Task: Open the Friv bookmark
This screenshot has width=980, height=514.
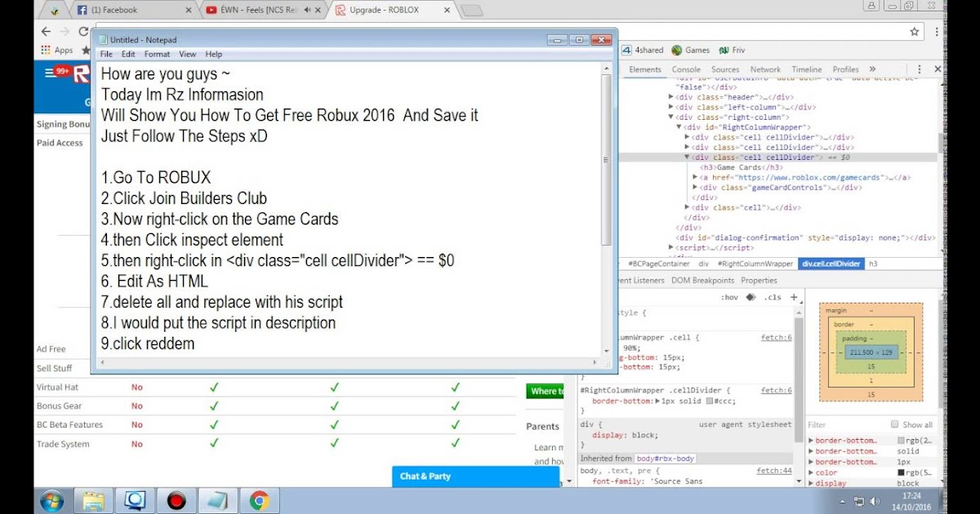Action: tap(732, 50)
